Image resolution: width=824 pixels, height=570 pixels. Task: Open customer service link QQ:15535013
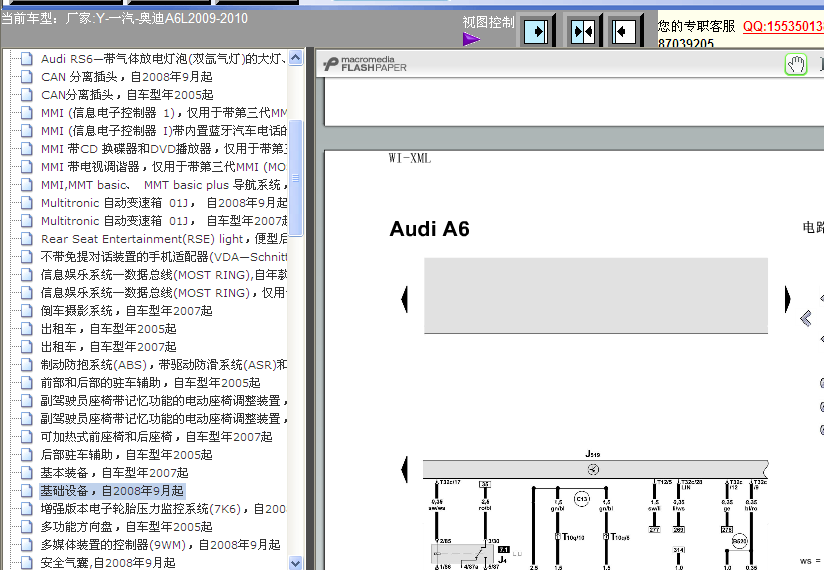click(x=783, y=26)
